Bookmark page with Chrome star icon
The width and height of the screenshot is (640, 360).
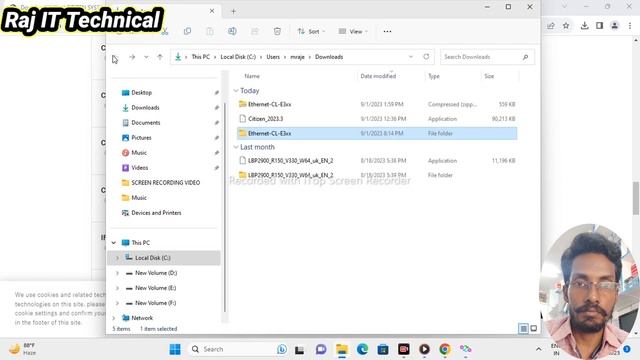tap(566, 26)
